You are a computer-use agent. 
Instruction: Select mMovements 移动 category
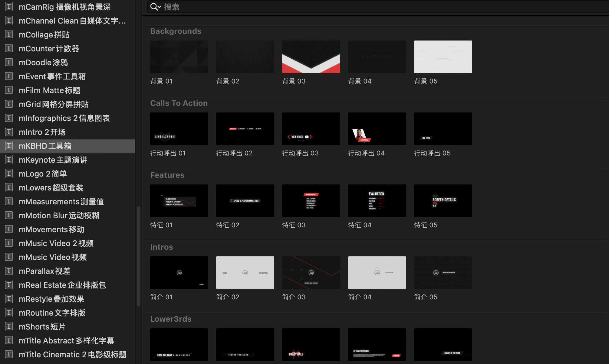67,229
